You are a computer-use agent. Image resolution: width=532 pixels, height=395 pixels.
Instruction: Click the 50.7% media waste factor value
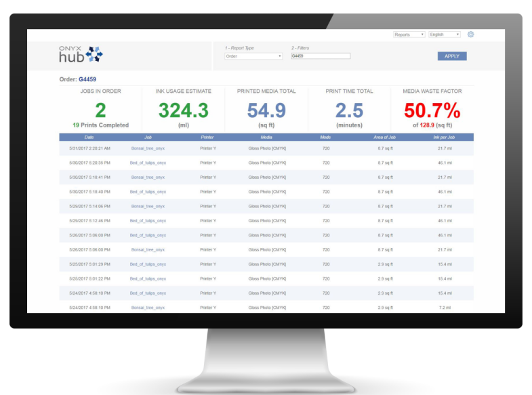[x=432, y=110]
